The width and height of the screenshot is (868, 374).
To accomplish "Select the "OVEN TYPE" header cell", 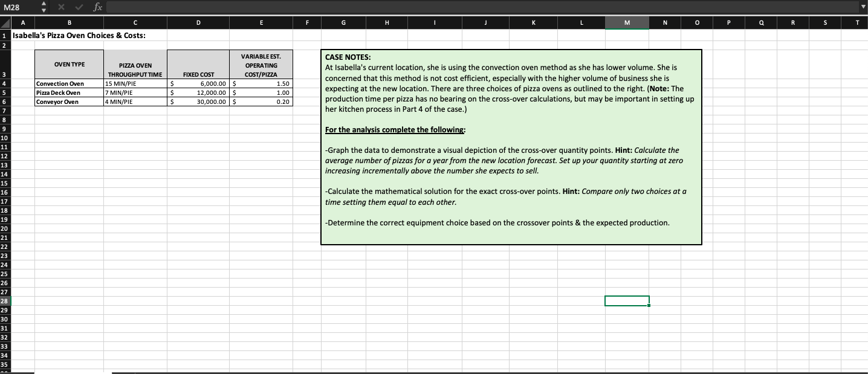I will tap(69, 65).
